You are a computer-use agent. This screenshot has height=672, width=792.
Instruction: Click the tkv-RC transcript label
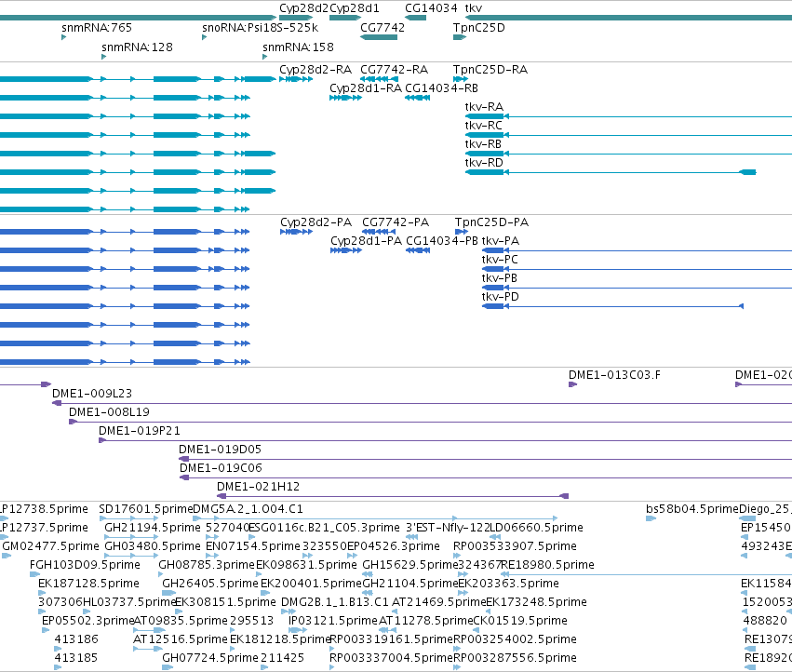click(x=483, y=126)
